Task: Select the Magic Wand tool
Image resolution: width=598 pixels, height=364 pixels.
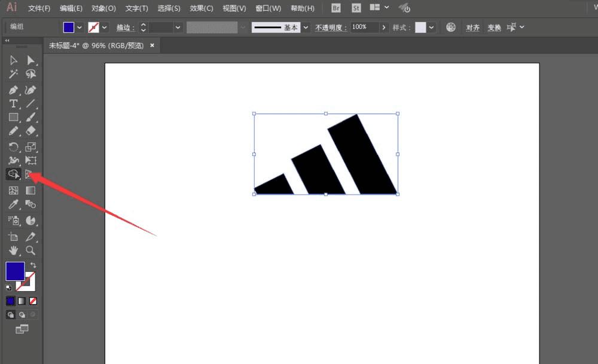Action: tap(13, 75)
